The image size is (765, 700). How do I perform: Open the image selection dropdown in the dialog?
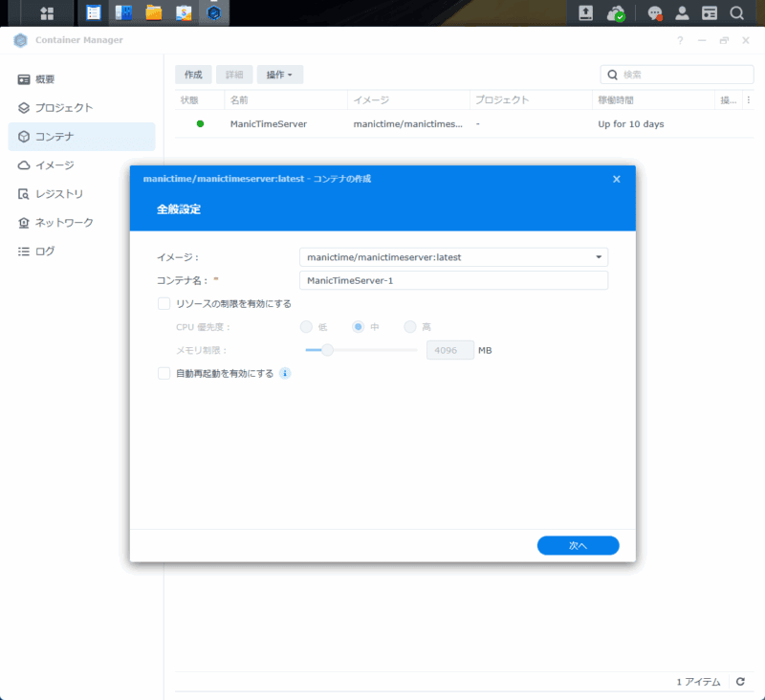point(601,257)
